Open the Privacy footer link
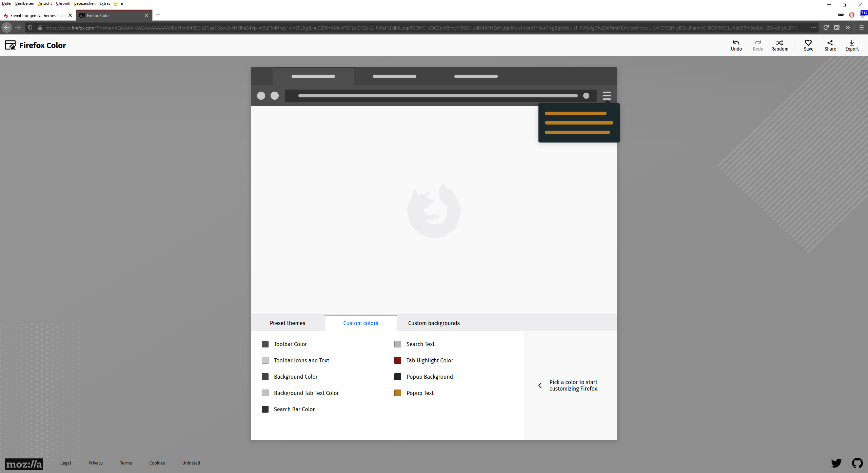Screen dimensions: 868x473 coord(96,463)
